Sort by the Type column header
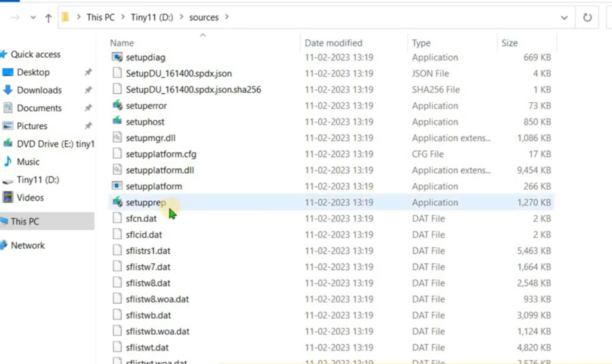The width and height of the screenshot is (612, 364). 421,43
